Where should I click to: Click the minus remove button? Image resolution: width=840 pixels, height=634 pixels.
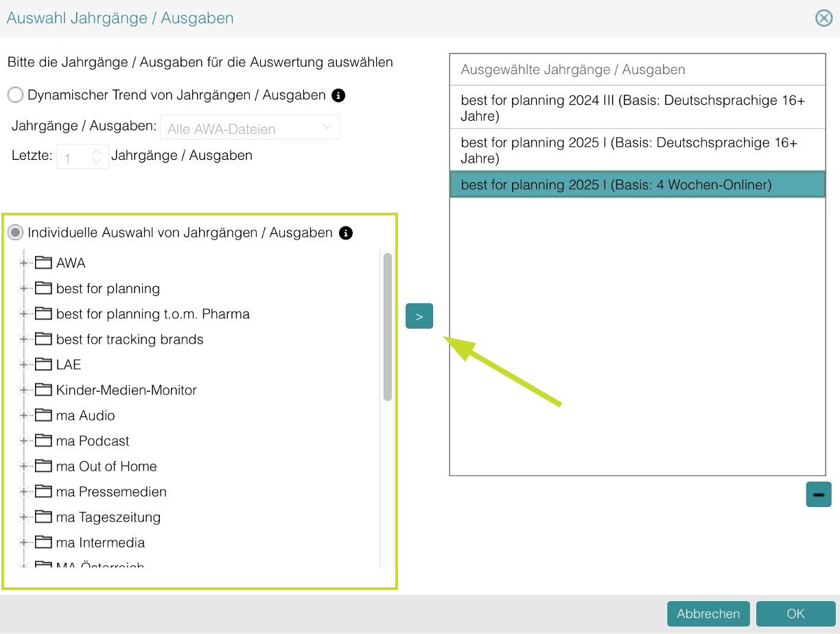point(818,494)
